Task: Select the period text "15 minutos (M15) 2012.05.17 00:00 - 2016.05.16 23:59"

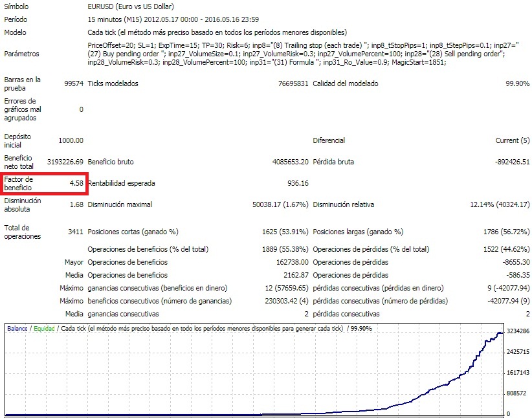Action: [173, 19]
